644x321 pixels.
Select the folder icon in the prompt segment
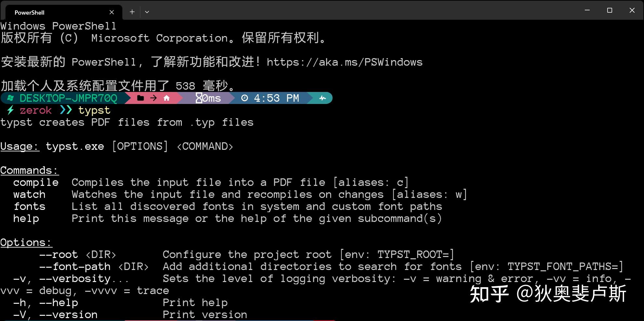click(141, 98)
